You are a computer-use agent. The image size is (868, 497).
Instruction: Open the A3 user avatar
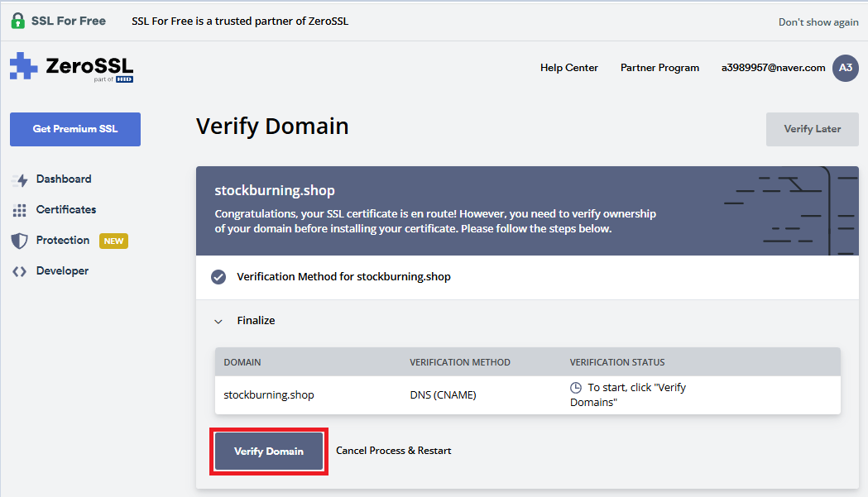click(x=846, y=68)
